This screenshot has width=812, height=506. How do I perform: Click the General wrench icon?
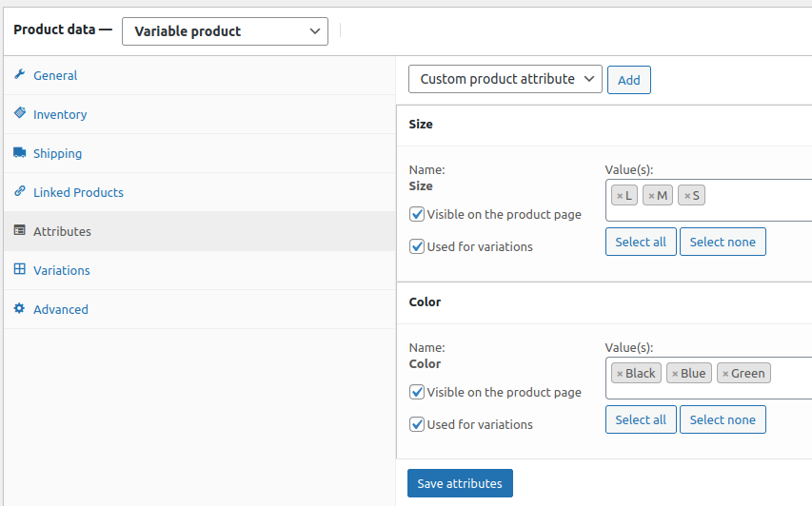[x=20, y=74]
